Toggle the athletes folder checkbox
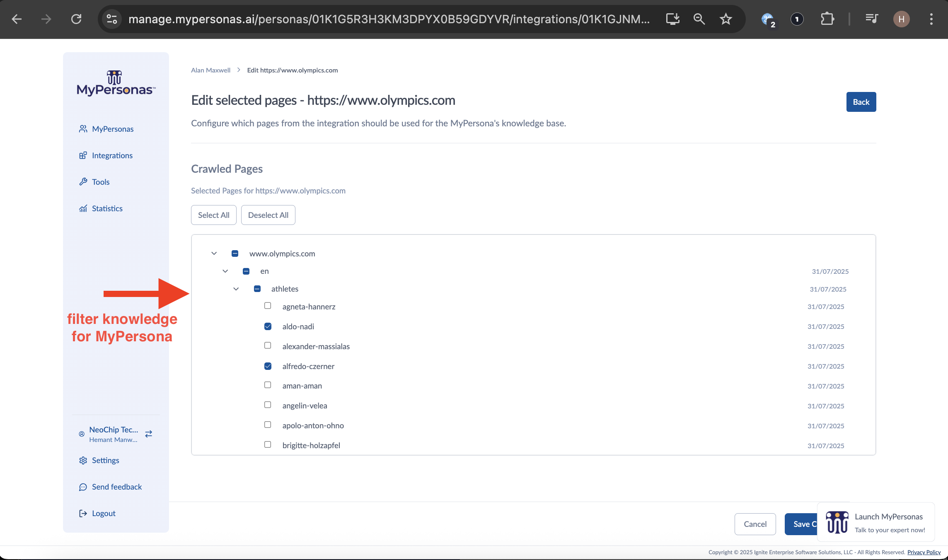The image size is (948, 560). click(257, 289)
